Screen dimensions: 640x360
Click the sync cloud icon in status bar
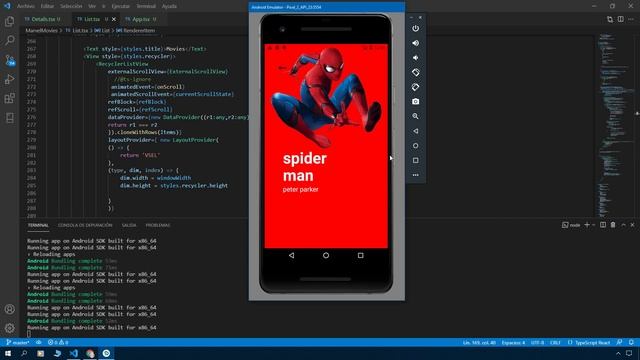(38, 342)
